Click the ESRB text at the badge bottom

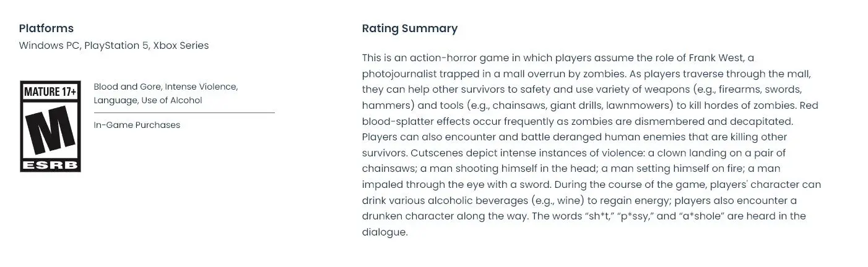tap(50, 165)
